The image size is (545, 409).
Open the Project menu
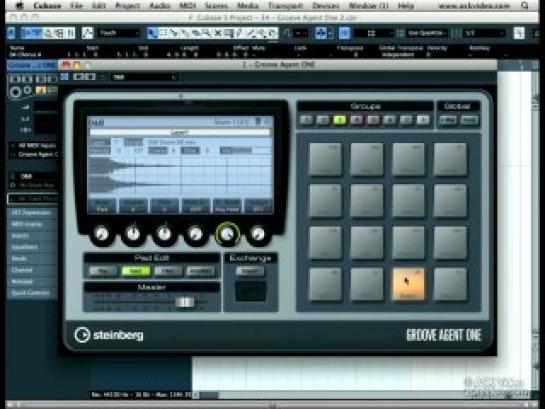click(x=127, y=6)
